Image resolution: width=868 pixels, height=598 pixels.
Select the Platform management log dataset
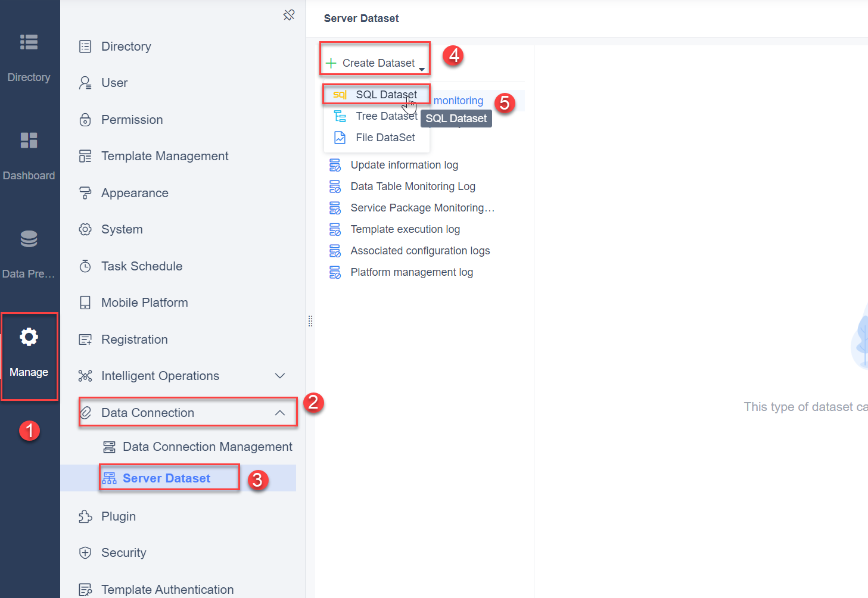[411, 272]
